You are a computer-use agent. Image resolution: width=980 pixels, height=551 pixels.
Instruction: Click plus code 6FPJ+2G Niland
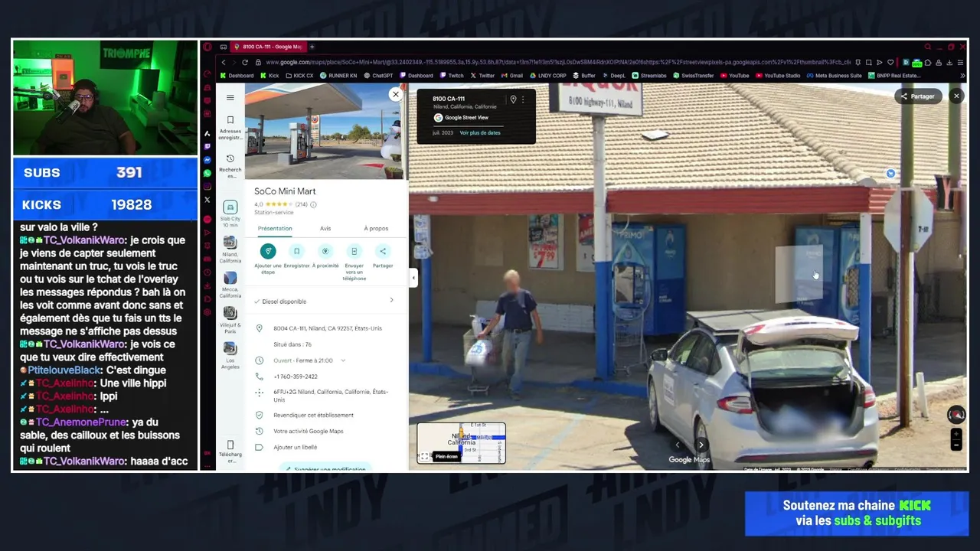pyautogui.click(x=331, y=396)
